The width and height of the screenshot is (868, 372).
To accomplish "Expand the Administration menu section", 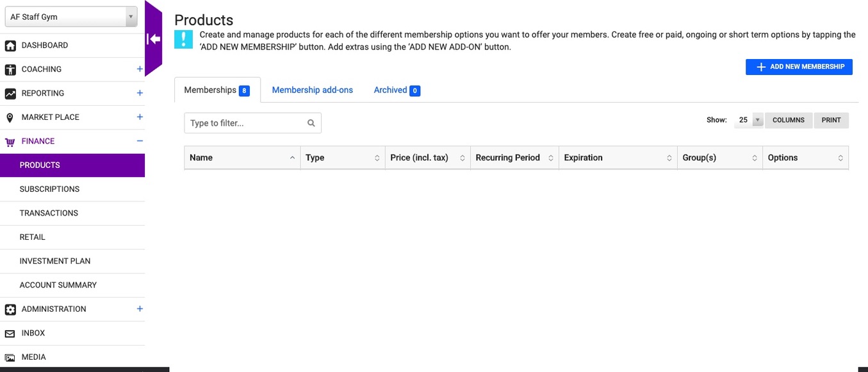I will [140, 309].
